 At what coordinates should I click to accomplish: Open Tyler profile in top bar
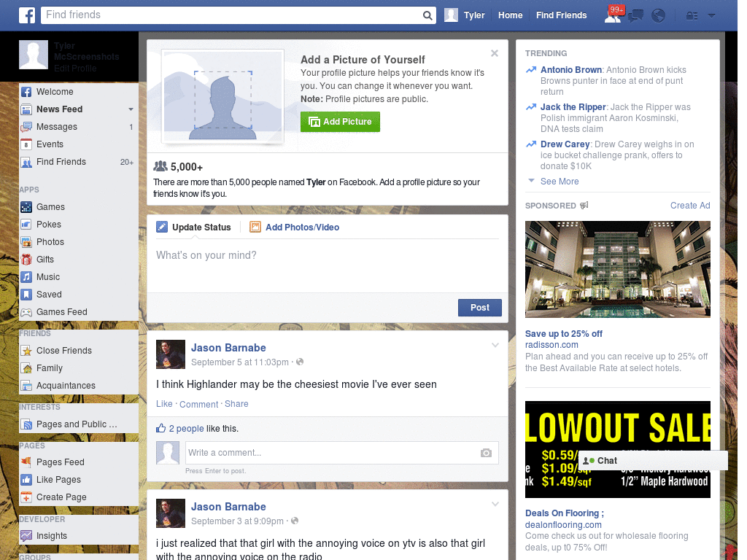pos(465,15)
